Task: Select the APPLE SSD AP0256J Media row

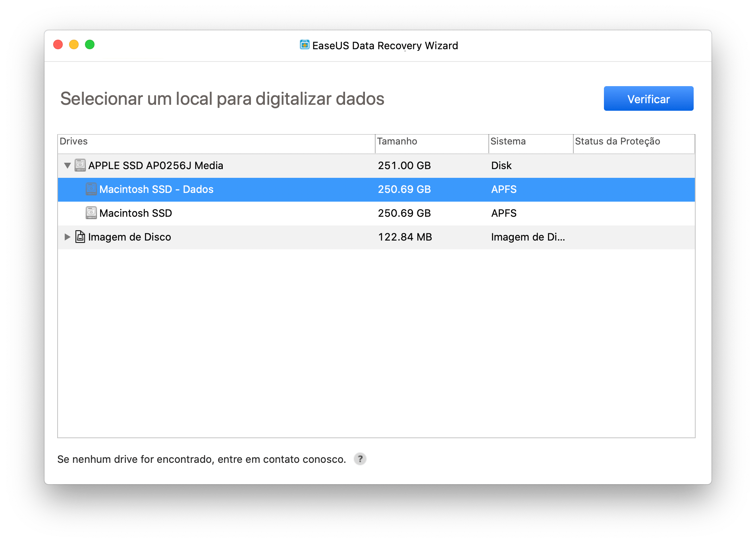Action: (376, 166)
